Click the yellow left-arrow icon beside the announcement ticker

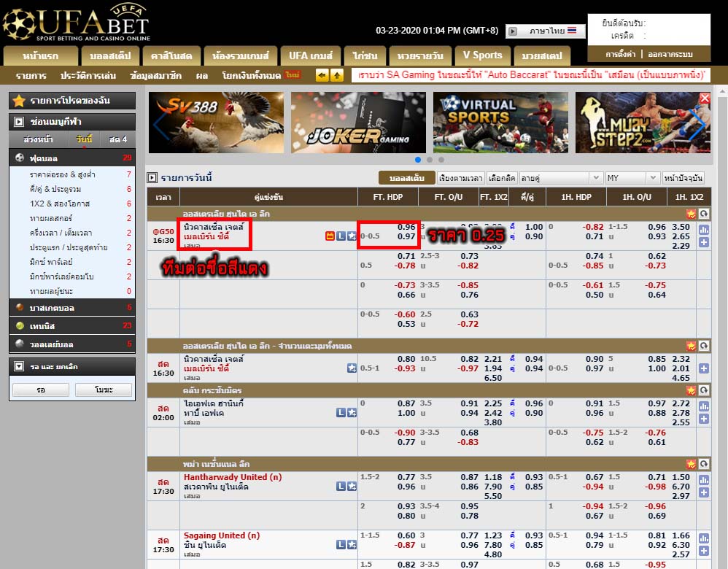click(x=322, y=75)
